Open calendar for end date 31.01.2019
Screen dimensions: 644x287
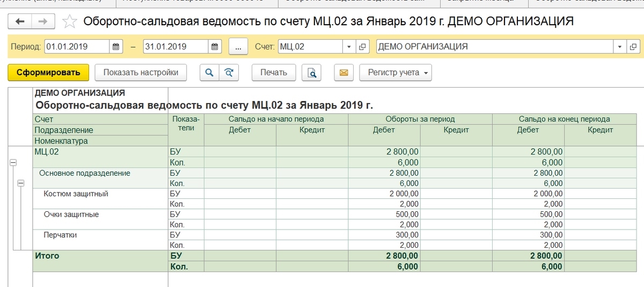[215, 47]
